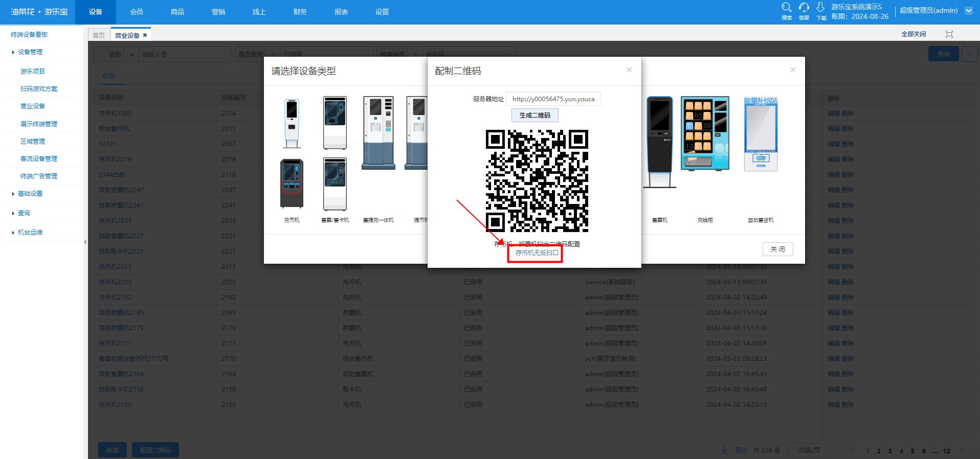This screenshot has height=459, width=980.
Task: Go to next page arrow in pagination
Action: pyautogui.click(x=962, y=451)
